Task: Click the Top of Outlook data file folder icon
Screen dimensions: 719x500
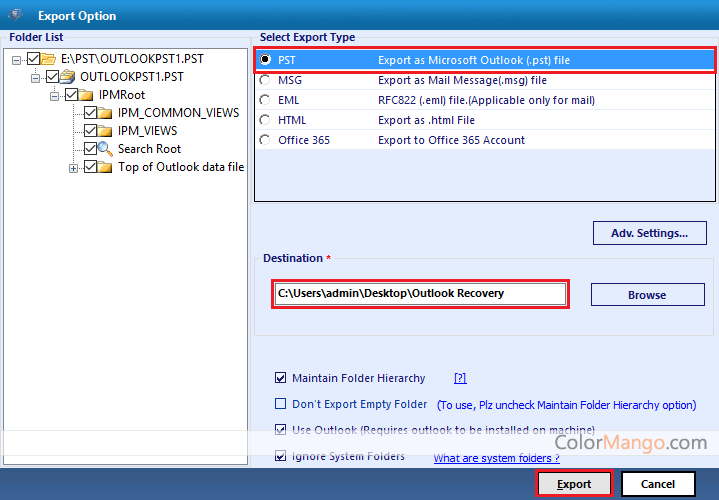Action: 105,167
